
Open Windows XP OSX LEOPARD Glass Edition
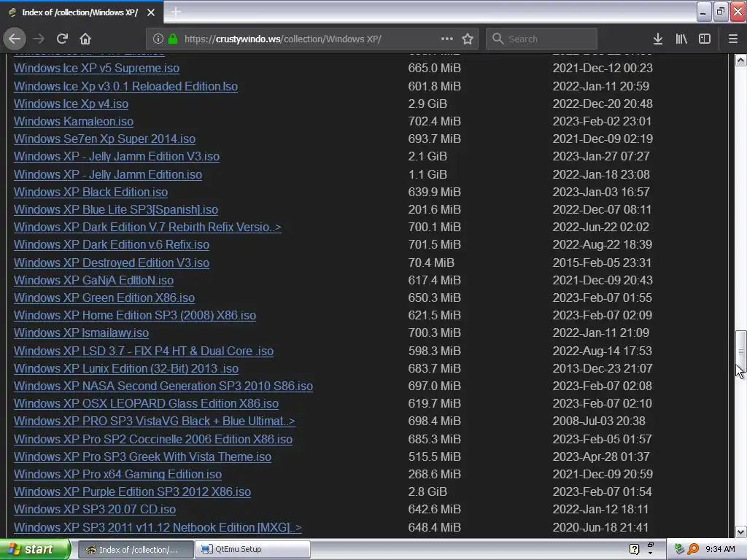click(146, 404)
